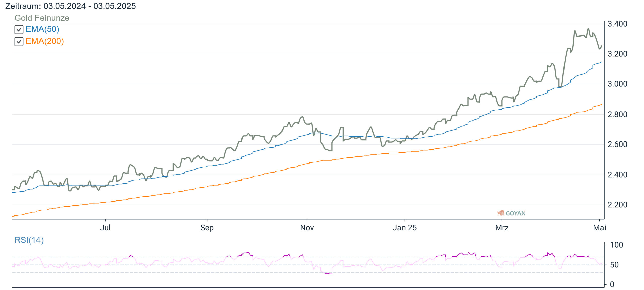Click the GOYAX watermark text
The width and height of the screenshot is (644, 290).
click(x=515, y=213)
